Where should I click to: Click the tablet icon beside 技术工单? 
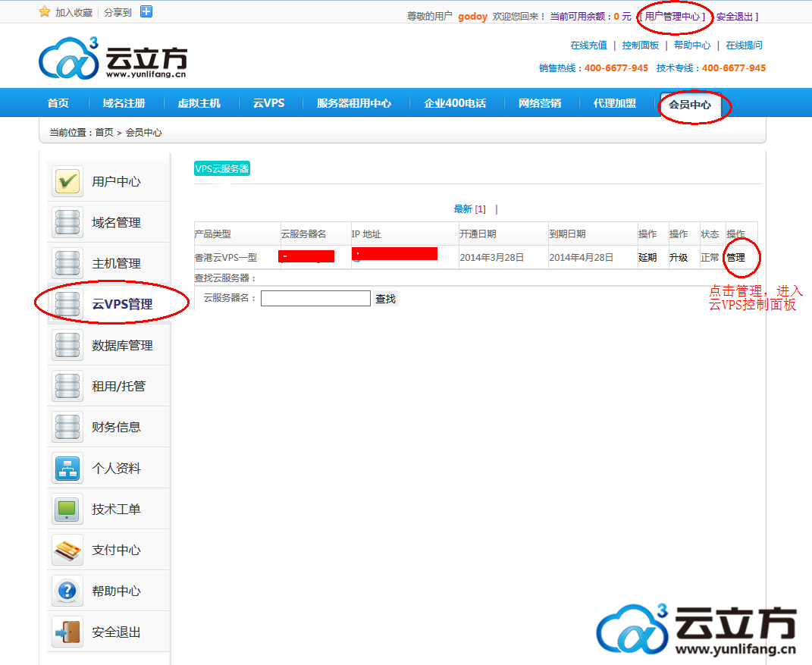coord(67,509)
